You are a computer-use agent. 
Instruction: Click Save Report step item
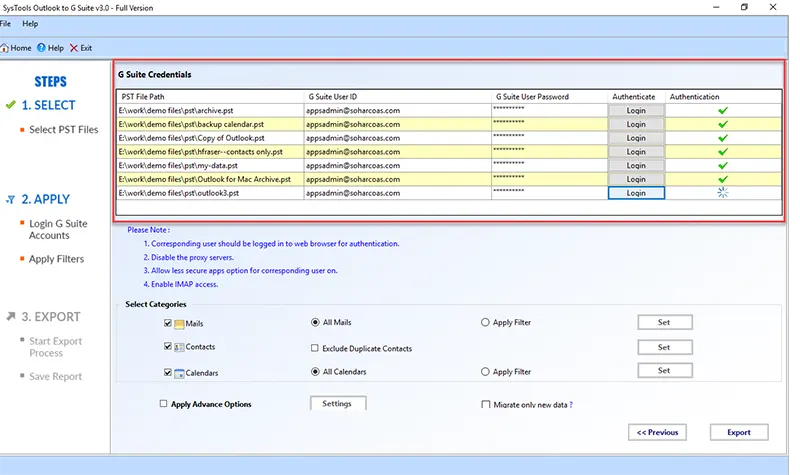[55, 377]
